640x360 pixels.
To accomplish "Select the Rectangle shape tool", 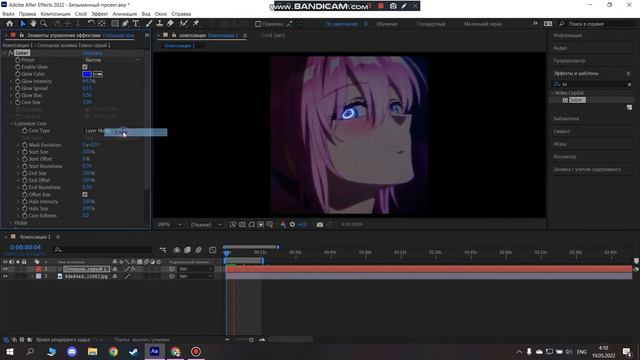I will pyautogui.click(x=115, y=24).
